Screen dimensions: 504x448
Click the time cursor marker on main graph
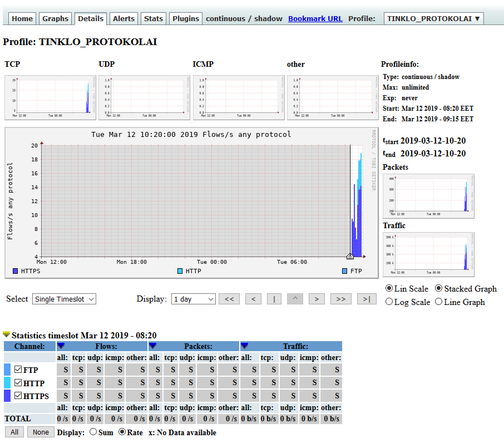pyautogui.click(x=350, y=256)
